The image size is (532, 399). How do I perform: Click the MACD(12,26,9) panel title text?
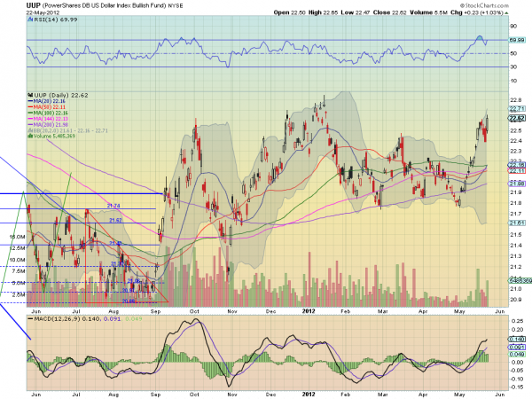pyautogui.click(x=57, y=319)
